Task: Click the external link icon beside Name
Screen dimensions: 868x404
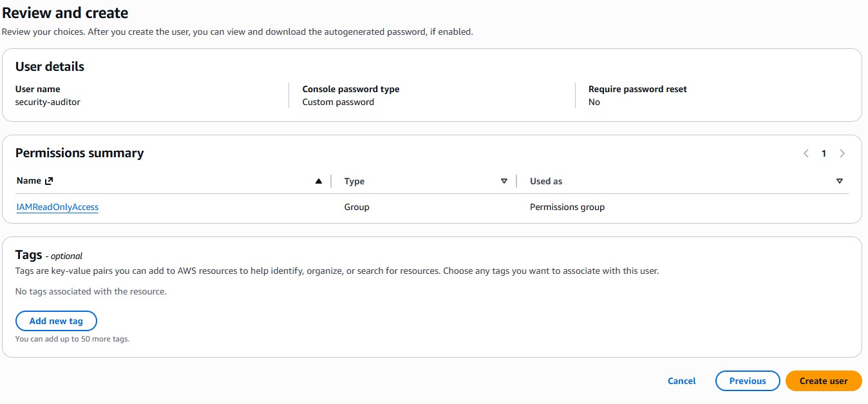Action: [x=49, y=181]
